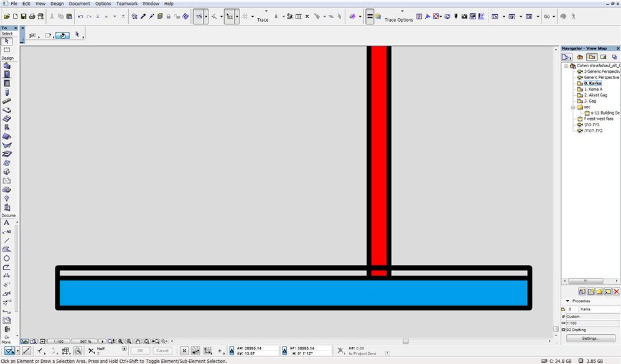Click the OK button in control box
Viewport: 621px width, 364px height.
140,350
